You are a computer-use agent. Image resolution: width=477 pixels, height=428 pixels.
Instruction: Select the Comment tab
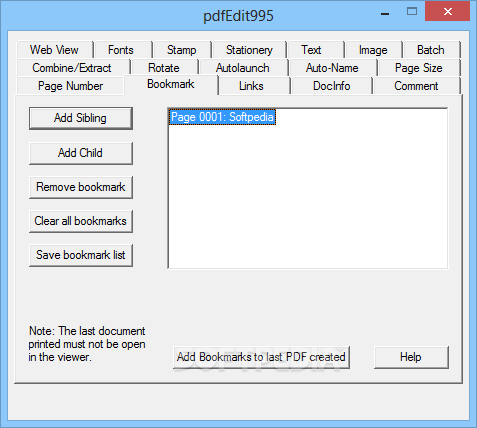[x=417, y=86]
